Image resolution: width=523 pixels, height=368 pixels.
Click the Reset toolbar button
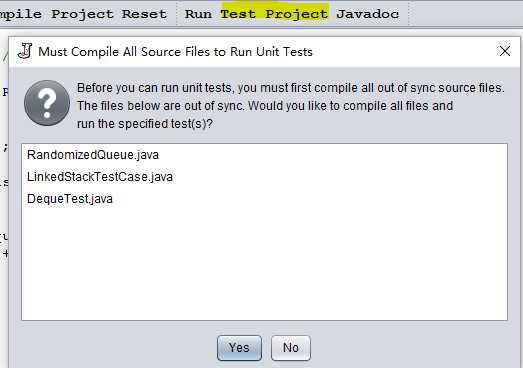[144, 14]
